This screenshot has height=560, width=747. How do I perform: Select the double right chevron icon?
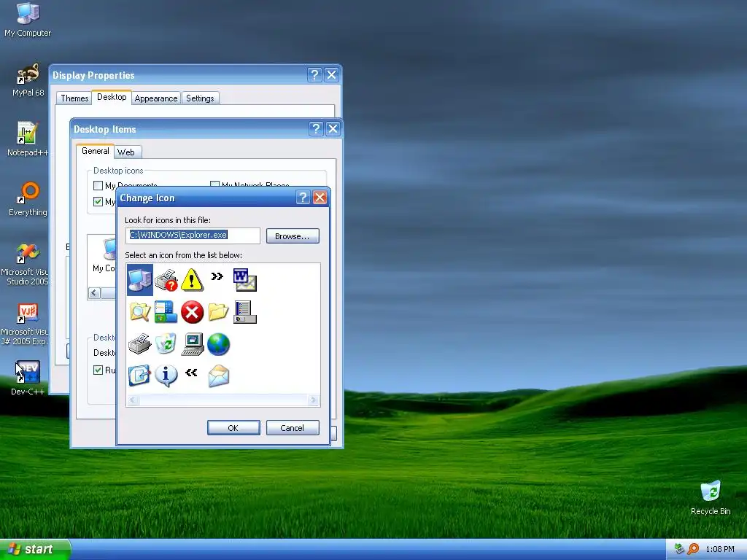click(x=217, y=276)
